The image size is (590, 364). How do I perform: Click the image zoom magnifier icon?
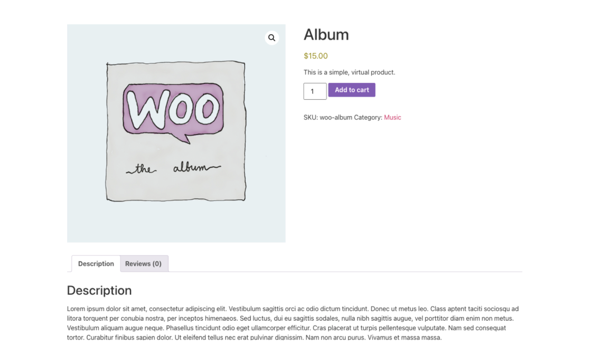coord(271,37)
